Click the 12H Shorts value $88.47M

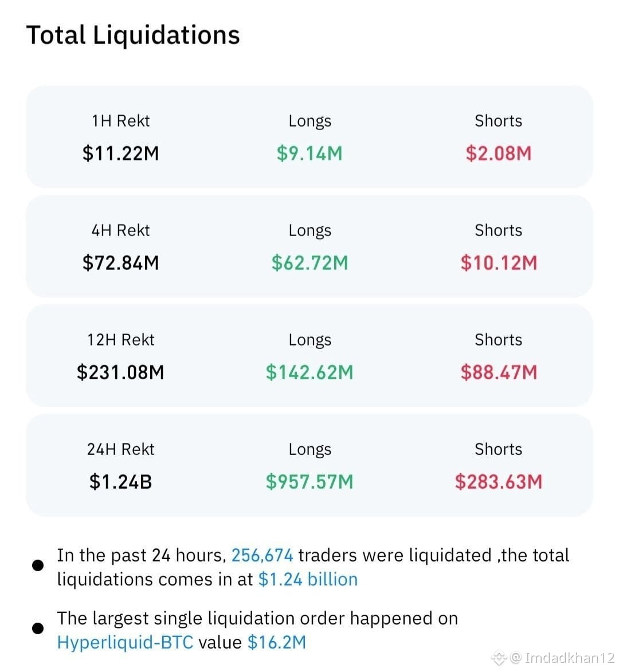pyautogui.click(x=499, y=372)
